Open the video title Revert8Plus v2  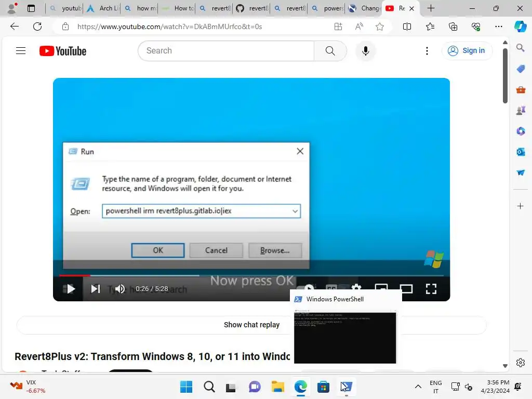point(152,356)
